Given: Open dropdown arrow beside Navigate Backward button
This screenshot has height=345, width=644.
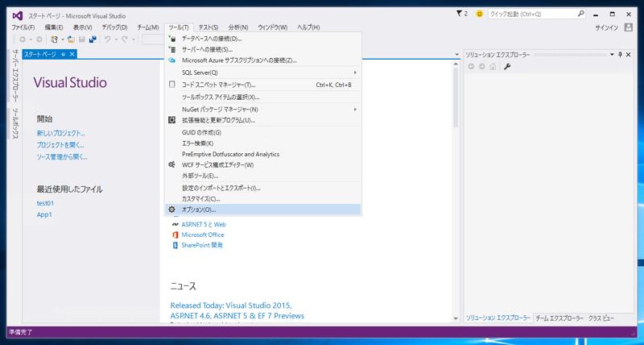Looking at the screenshot, I should pos(31,39).
